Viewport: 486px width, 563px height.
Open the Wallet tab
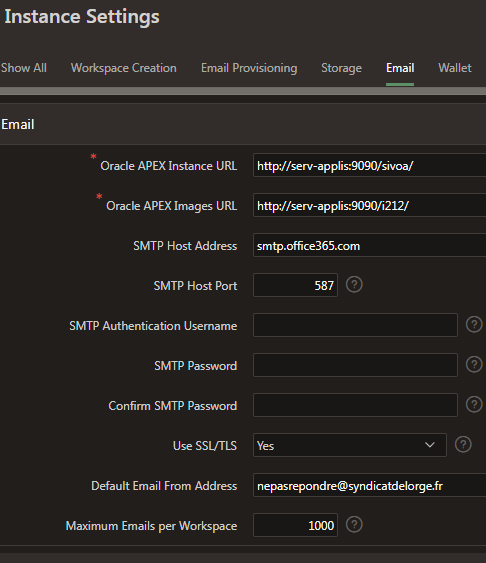coord(455,68)
